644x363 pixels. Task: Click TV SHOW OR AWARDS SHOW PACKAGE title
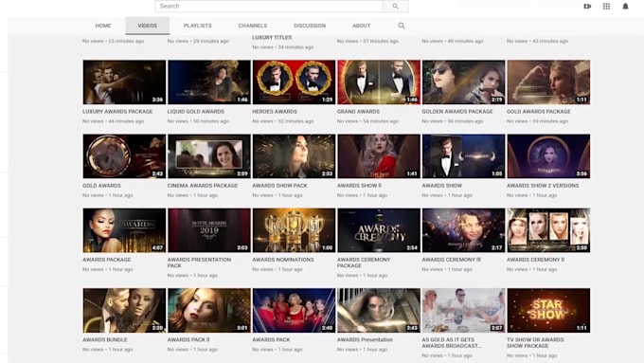[x=535, y=343]
